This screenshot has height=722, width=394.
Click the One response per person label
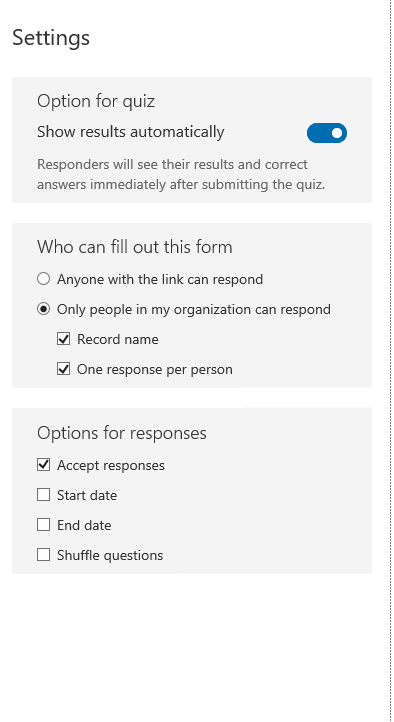pos(155,370)
